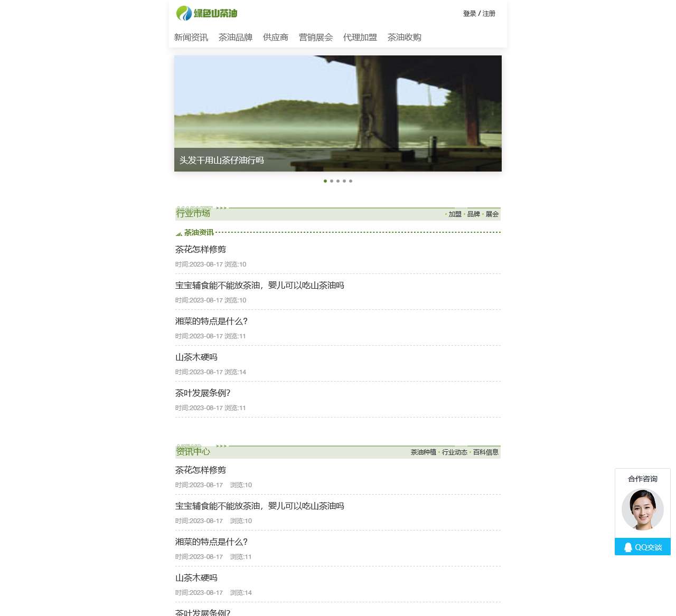Click 展会 link in 行业市场 bar
The image size is (676, 616).
(492, 214)
